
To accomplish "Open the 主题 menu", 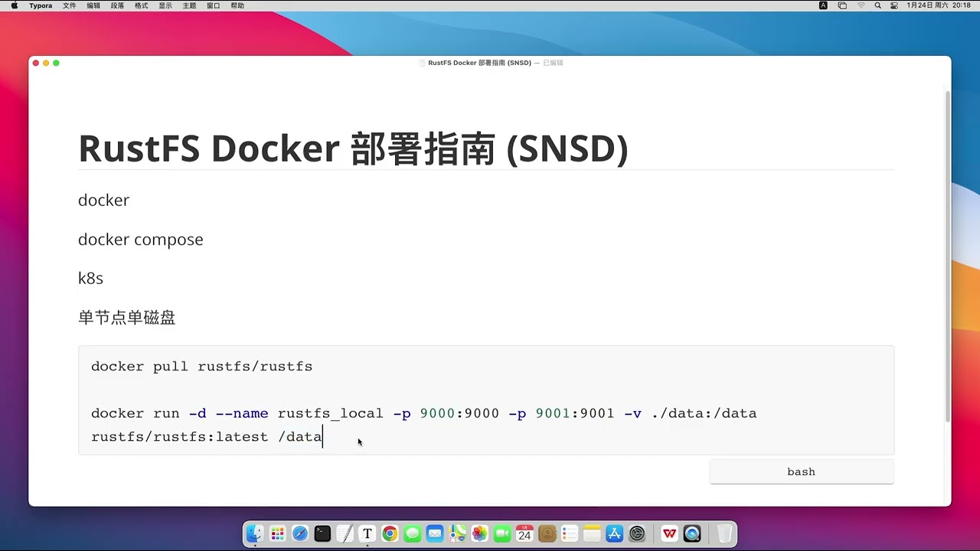I will (189, 5).
